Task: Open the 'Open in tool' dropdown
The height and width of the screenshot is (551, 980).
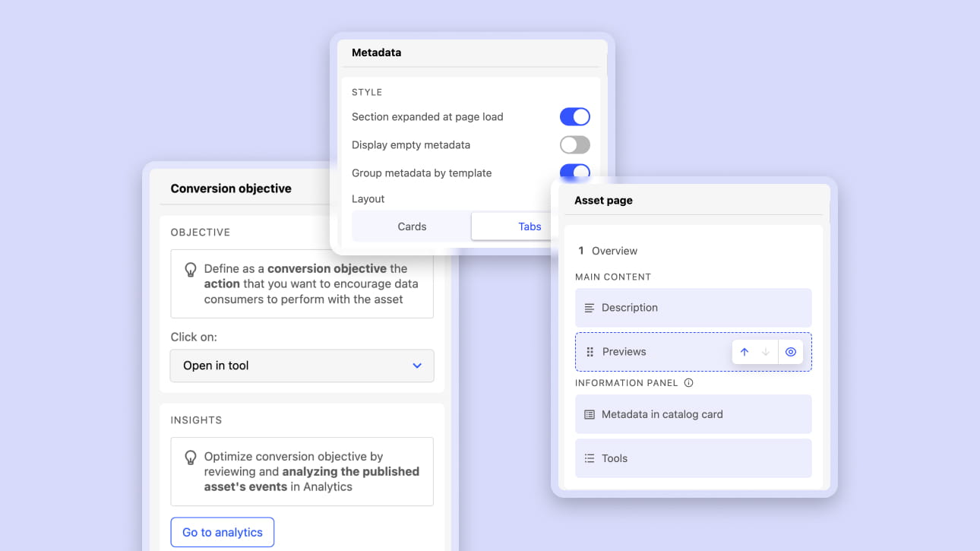Action: click(x=302, y=366)
